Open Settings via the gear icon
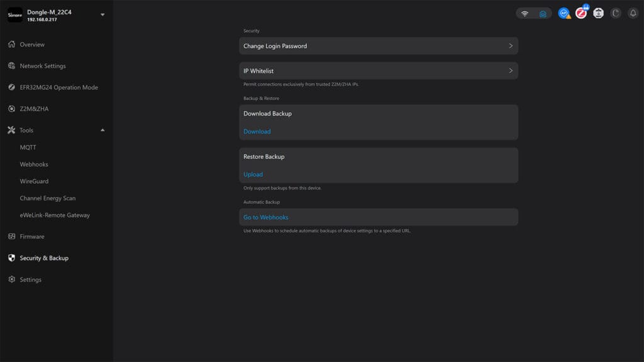The height and width of the screenshot is (362, 644). click(x=11, y=279)
